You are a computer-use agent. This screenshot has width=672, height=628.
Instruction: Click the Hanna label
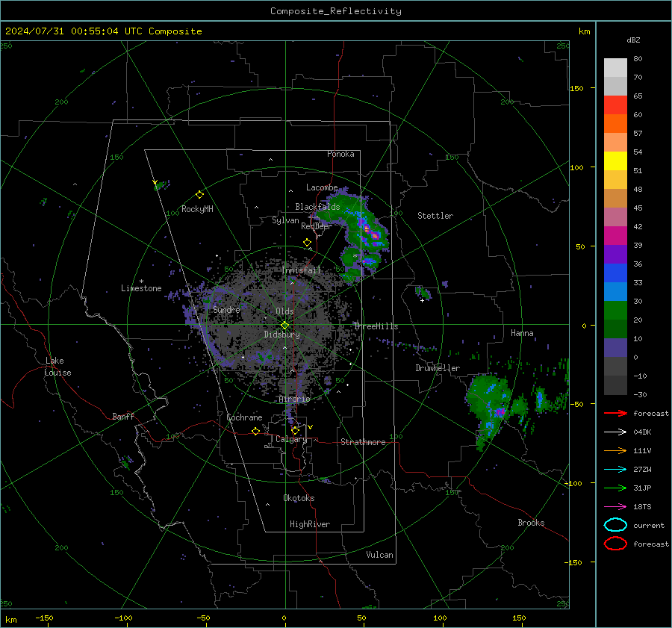tap(522, 333)
